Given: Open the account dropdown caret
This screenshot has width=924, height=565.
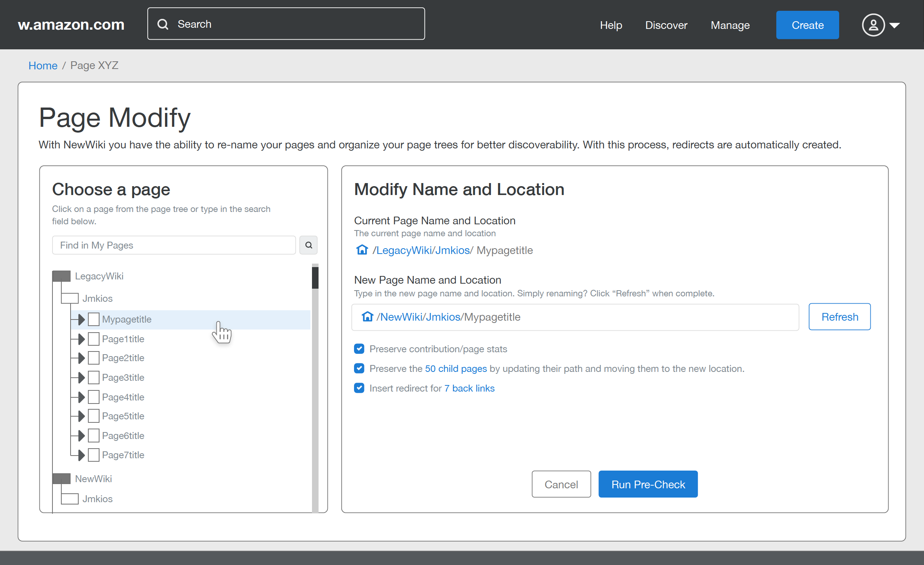Looking at the screenshot, I should point(894,25).
